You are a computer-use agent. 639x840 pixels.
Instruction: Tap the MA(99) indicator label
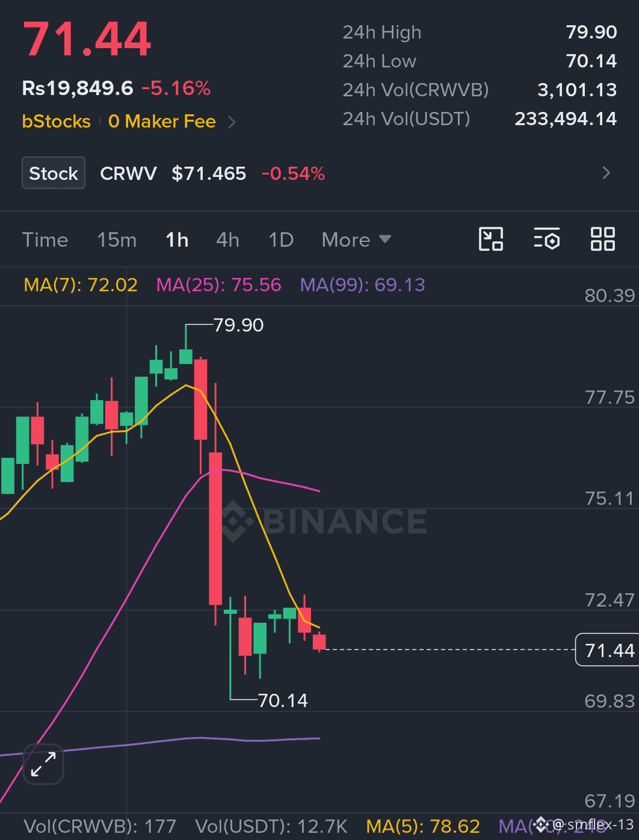click(363, 285)
